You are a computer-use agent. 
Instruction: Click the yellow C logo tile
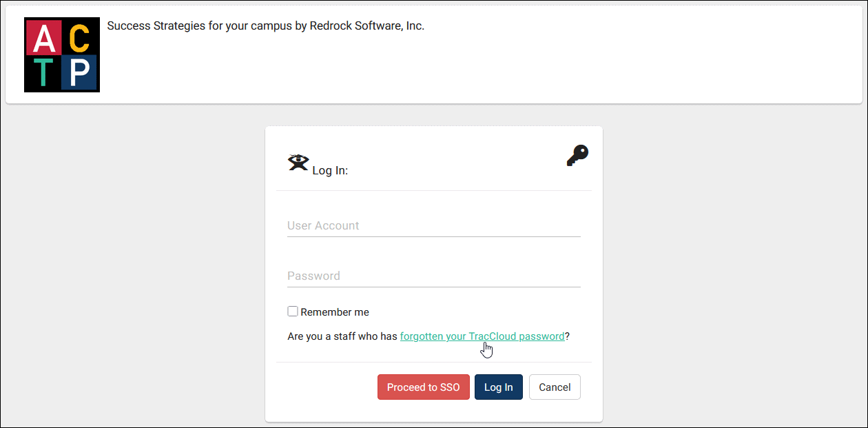[x=79, y=39]
